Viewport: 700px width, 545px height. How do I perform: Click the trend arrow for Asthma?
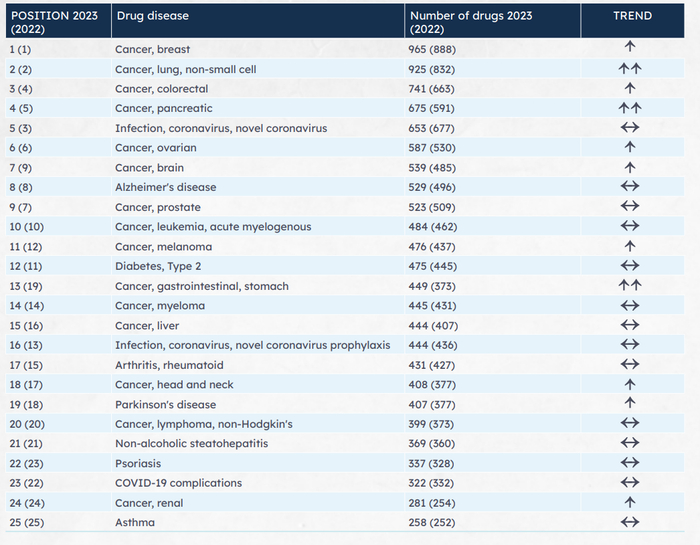pos(630,522)
